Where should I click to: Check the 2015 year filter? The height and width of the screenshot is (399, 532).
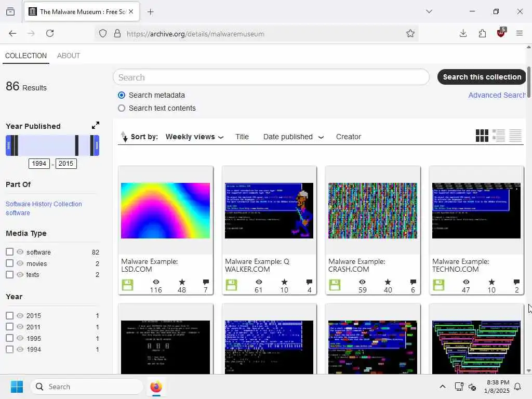(9, 315)
